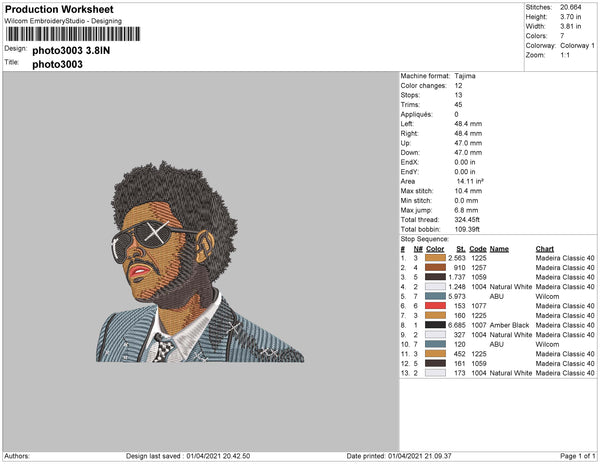Select the dark brown swatch in stop row 12

point(435,363)
